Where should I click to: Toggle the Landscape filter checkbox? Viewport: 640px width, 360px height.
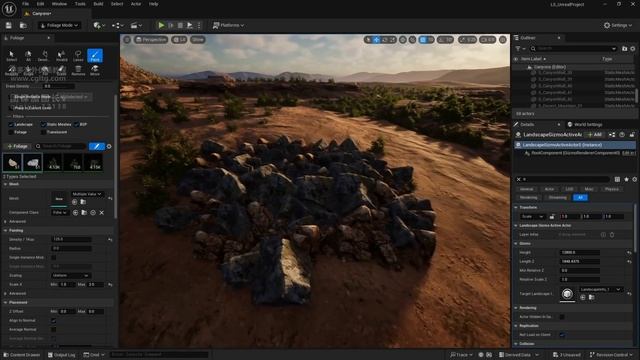pos(11,124)
